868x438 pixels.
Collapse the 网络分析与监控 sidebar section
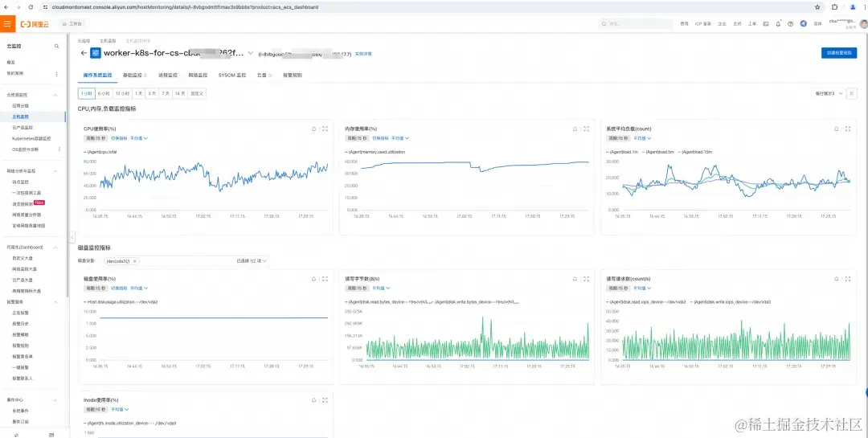pos(55,172)
